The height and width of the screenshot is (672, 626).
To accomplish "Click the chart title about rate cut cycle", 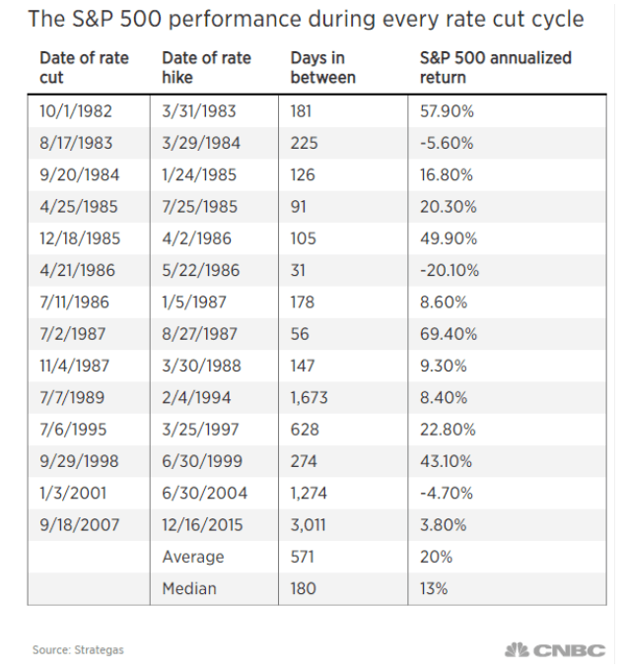I will click(x=306, y=19).
